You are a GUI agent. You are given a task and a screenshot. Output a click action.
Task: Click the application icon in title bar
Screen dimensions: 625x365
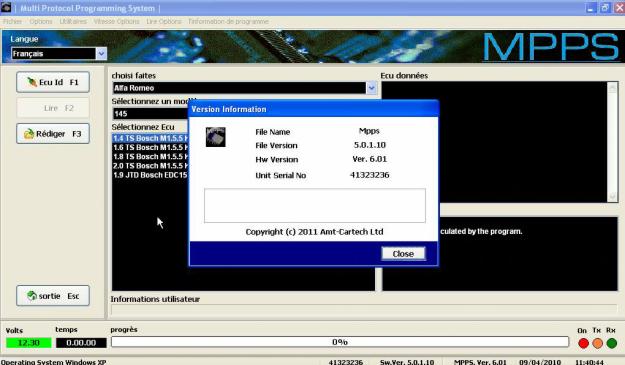click(6, 7)
